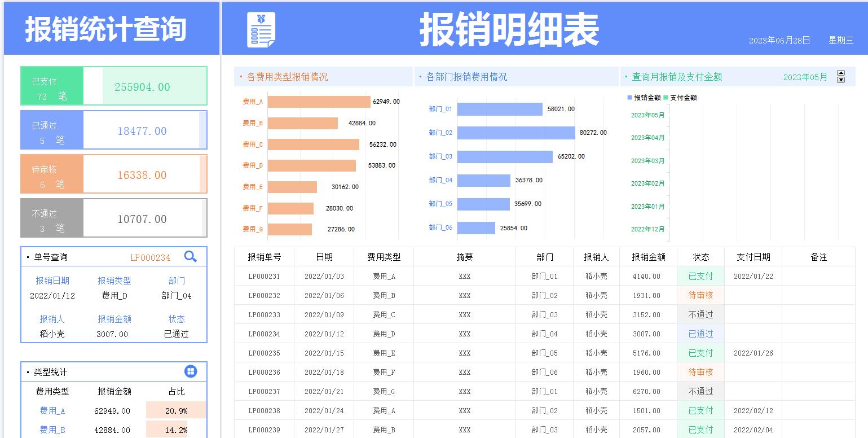This screenshot has width=868, height=438.
Task: Click the green 已支付 status card
Action: point(113,85)
